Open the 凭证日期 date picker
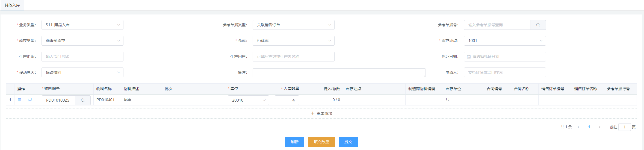Screen dimensions: 644x150 [504, 57]
